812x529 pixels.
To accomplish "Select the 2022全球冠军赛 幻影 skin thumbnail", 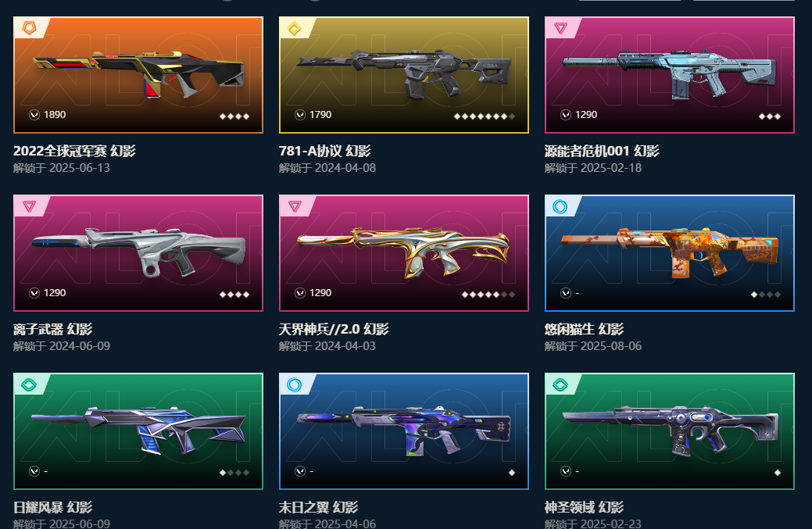I will click(138, 75).
